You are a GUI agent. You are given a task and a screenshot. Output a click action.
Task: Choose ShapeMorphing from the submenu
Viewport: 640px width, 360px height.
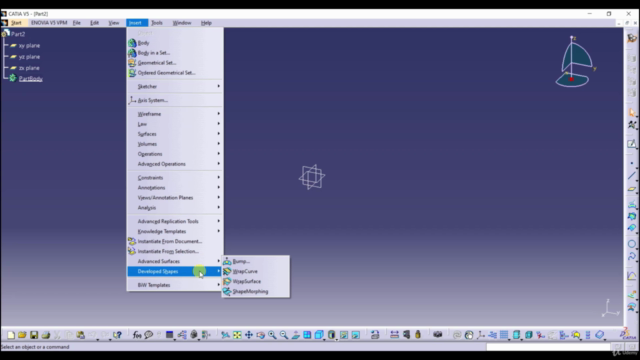256,291
